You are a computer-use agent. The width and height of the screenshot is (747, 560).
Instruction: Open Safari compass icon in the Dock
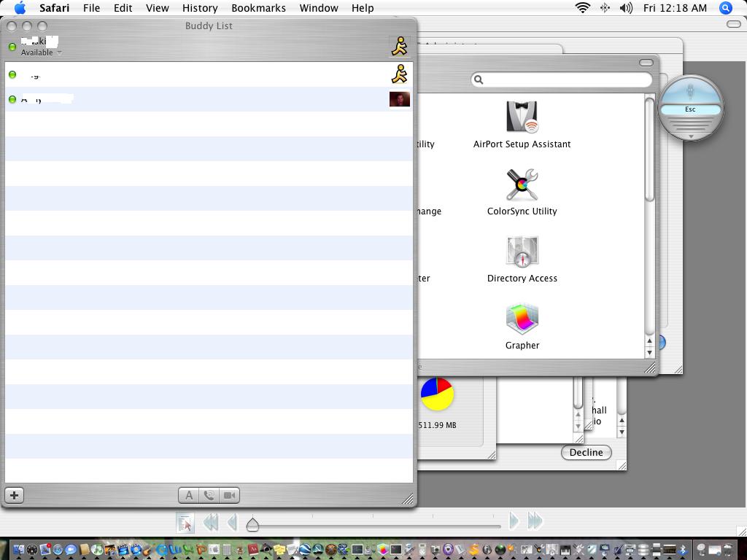coord(58,549)
